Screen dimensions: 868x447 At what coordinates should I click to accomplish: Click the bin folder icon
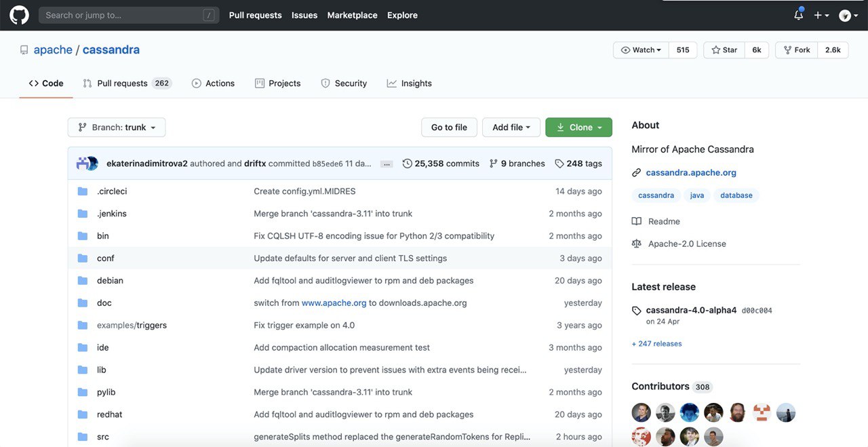pos(83,236)
